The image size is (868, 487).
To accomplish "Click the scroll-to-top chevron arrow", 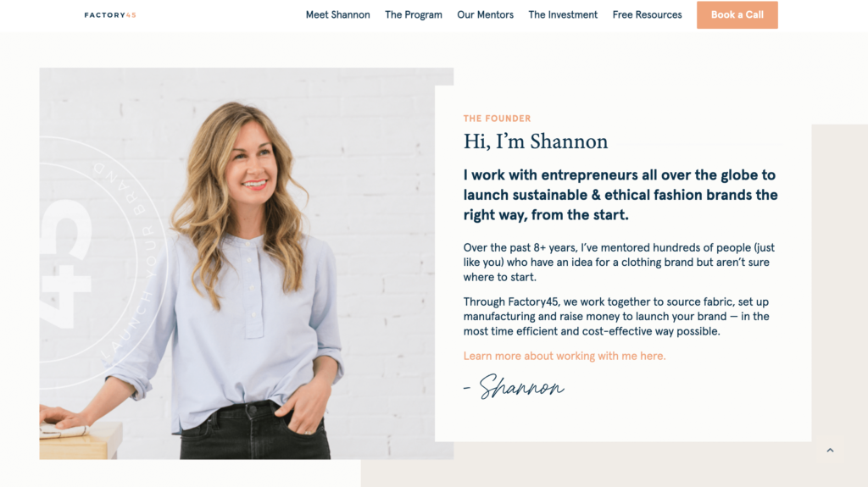I will coord(830,451).
